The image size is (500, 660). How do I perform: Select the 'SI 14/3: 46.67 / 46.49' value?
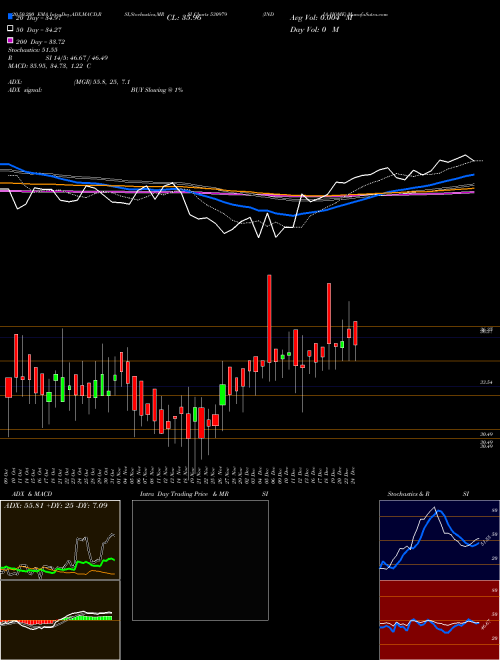77,58
